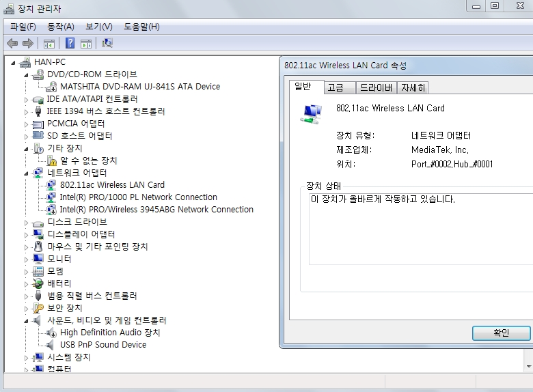Select Intel(R) PRO/Wireless 3945ABG Network Connection
Viewport: 533px width, 392px height.
[x=156, y=210]
